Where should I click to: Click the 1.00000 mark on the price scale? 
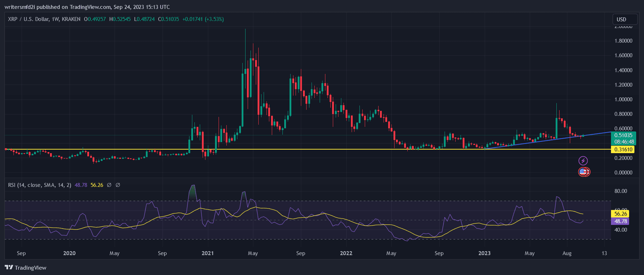(623, 99)
